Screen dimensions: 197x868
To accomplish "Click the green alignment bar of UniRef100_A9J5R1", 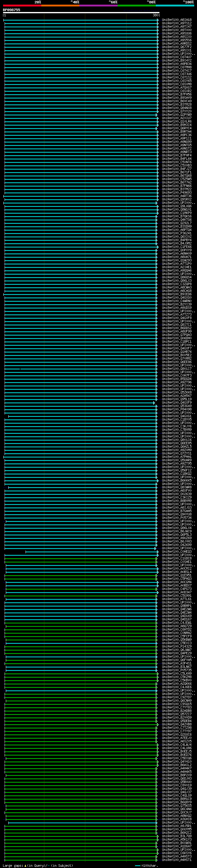I will pyautogui.click(x=81, y=826).
